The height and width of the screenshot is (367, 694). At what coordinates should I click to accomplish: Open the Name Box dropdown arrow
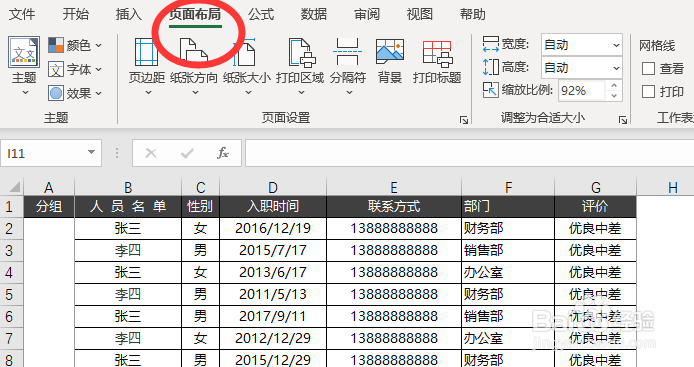92,152
